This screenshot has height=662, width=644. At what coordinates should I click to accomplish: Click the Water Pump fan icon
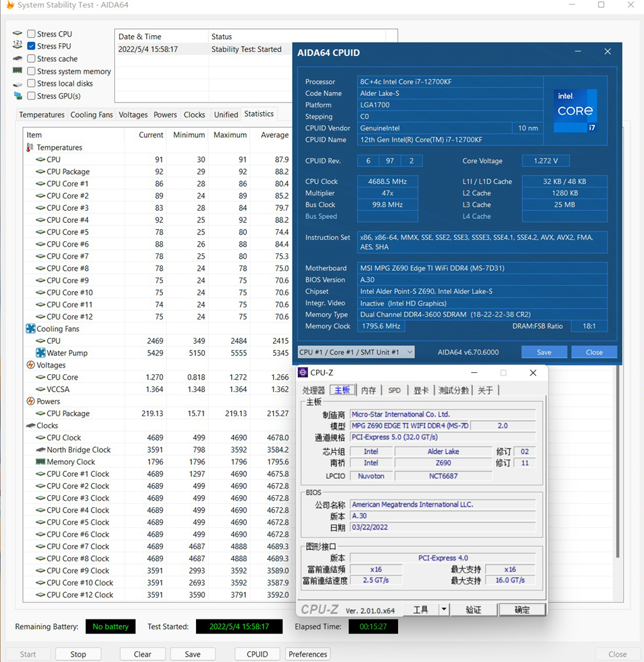pos(41,353)
